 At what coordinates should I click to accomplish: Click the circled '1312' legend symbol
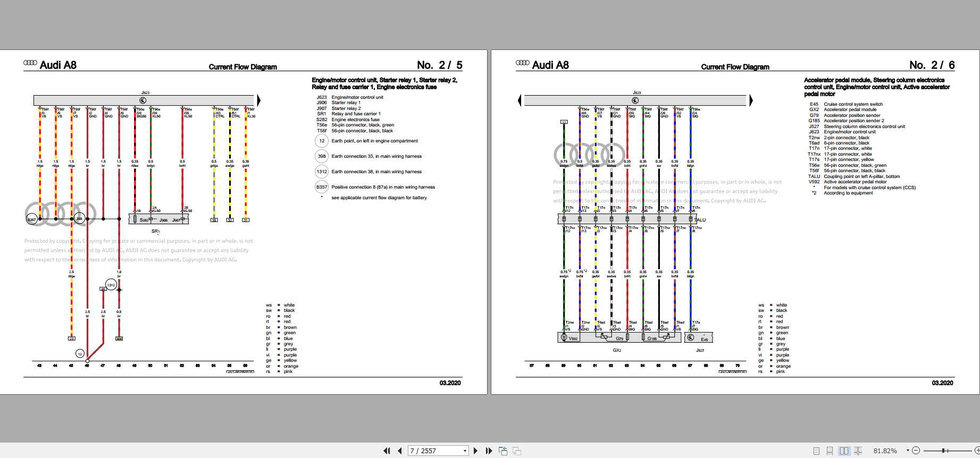point(322,172)
